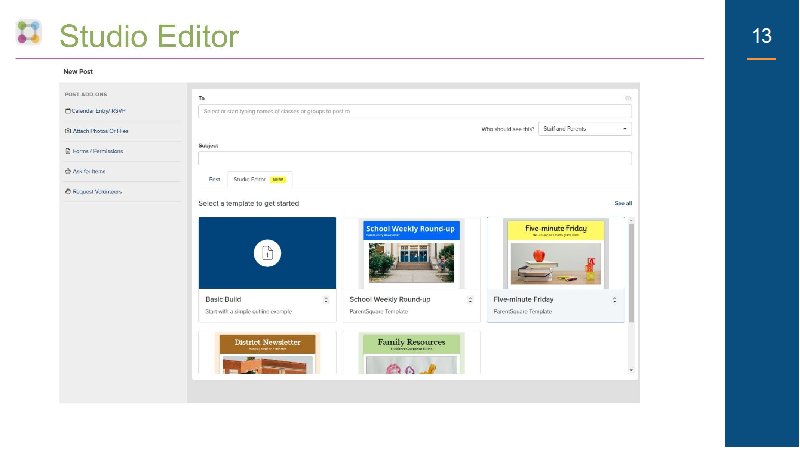800x450 pixels.
Task: Open options menu for Basic Build template
Action: [x=326, y=300]
